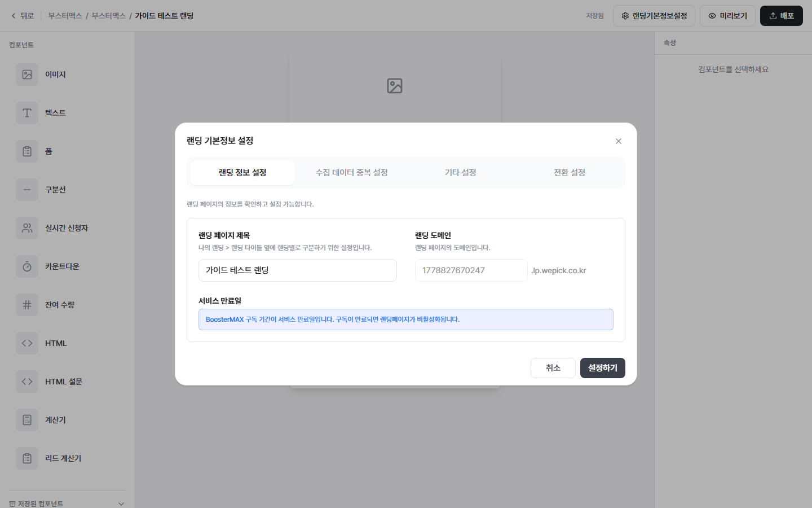The width and height of the screenshot is (812, 508).
Task: Select the 폼 component icon
Action: pyautogui.click(x=27, y=151)
